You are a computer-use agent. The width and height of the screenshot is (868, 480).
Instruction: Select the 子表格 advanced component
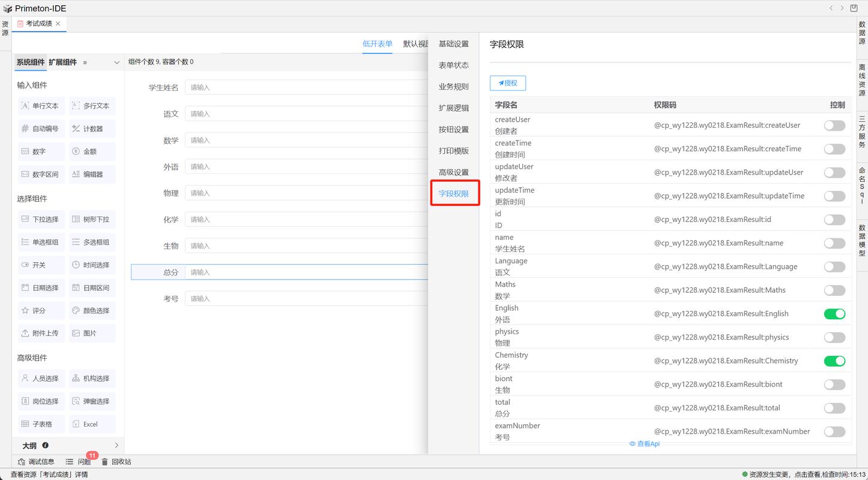pos(41,424)
